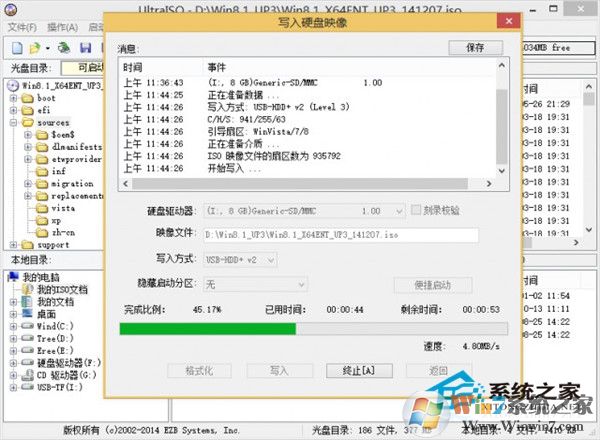Open the 硬盘驱动器 drive dropdown
This screenshot has height=440, width=600.
click(x=399, y=211)
